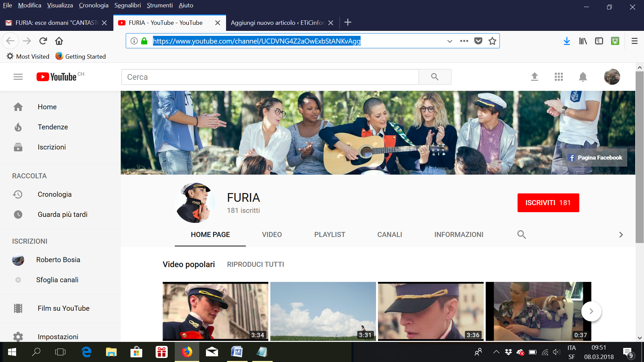
Task: Open Word from the taskbar
Action: [237, 352]
